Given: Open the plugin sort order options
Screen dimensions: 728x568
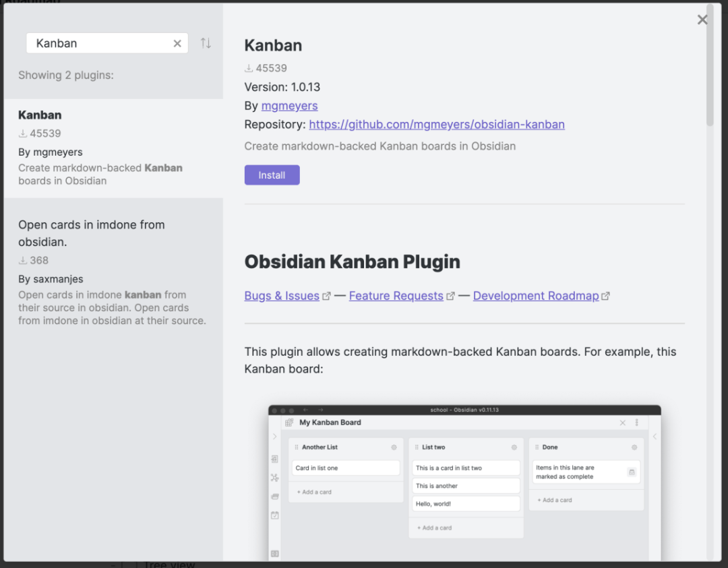Looking at the screenshot, I should [x=206, y=43].
